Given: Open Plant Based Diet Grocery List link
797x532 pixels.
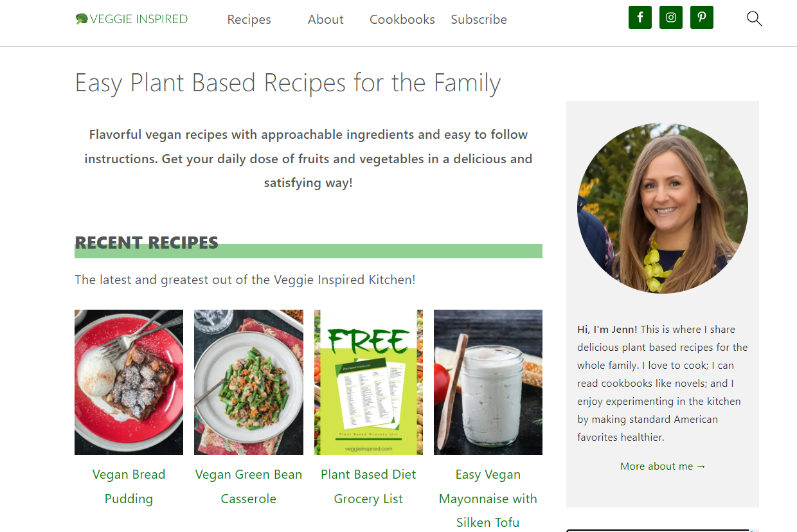Looking at the screenshot, I should [x=368, y=486].
